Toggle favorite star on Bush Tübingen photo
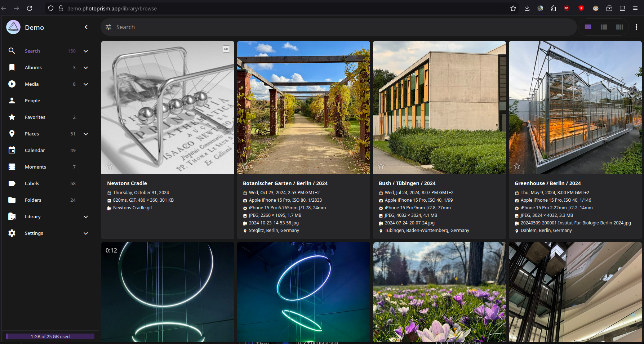 (381, 166)
